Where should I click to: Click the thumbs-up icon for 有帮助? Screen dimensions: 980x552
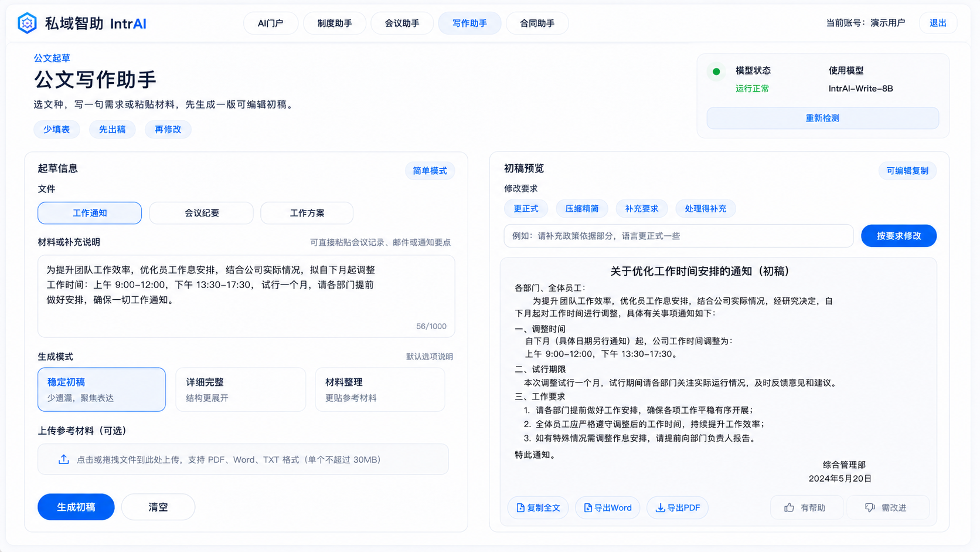point(790,507)
